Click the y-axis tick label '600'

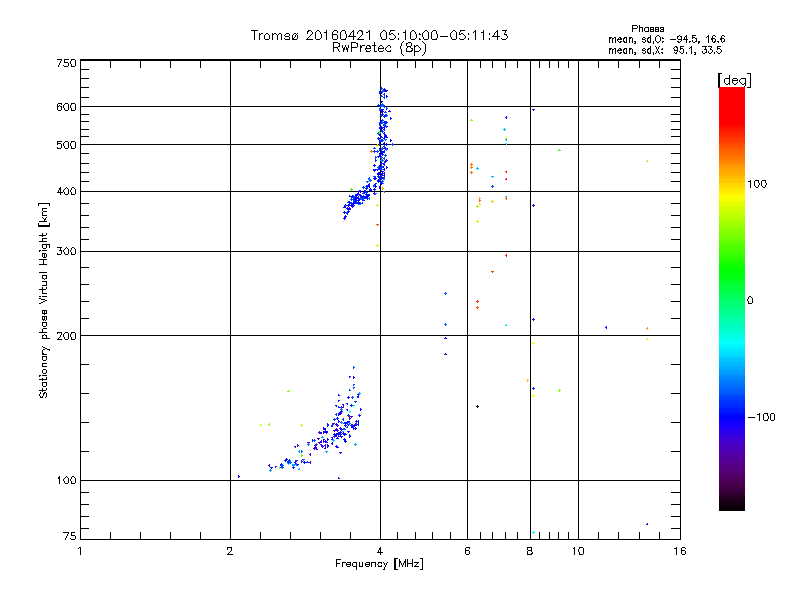(x=66, y=107)
